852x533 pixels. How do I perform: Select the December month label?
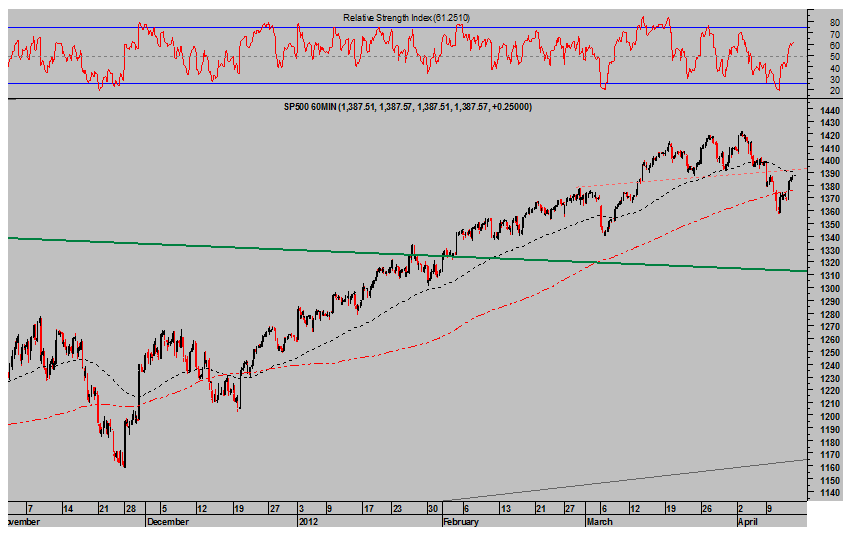[x=168, y=522]
